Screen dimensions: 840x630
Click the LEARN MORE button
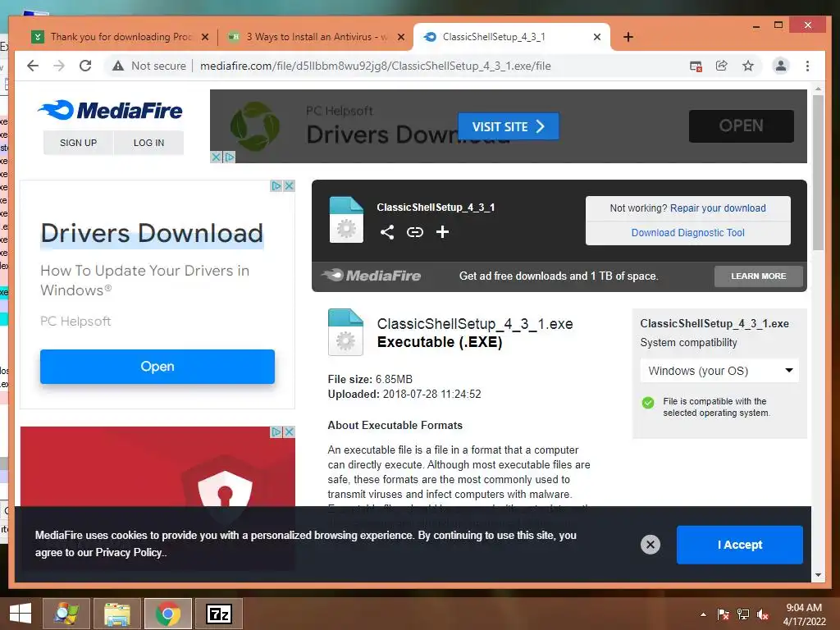click(x=759, y=276)
